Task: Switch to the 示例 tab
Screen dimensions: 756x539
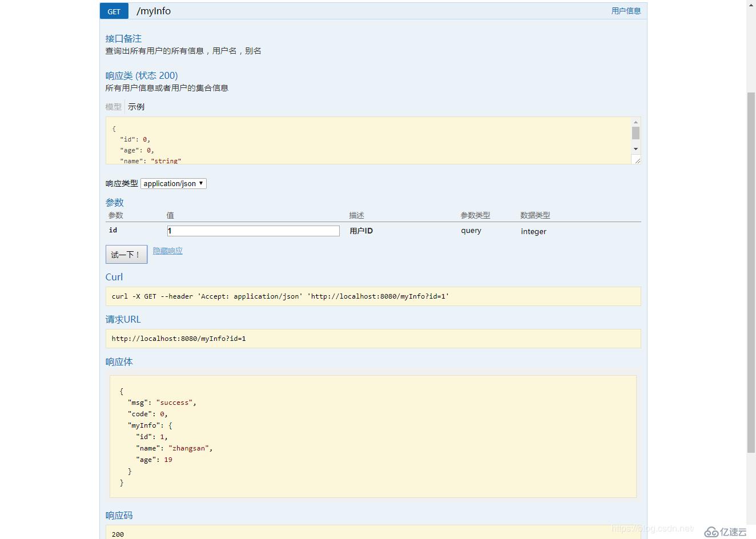Action: [136, 107]
